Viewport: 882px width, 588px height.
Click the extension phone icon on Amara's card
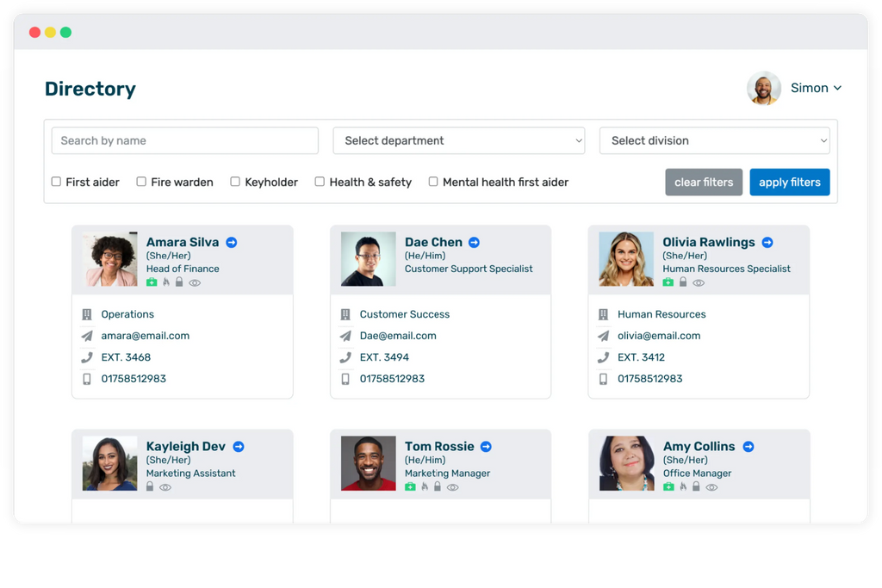tap(87, 356)
